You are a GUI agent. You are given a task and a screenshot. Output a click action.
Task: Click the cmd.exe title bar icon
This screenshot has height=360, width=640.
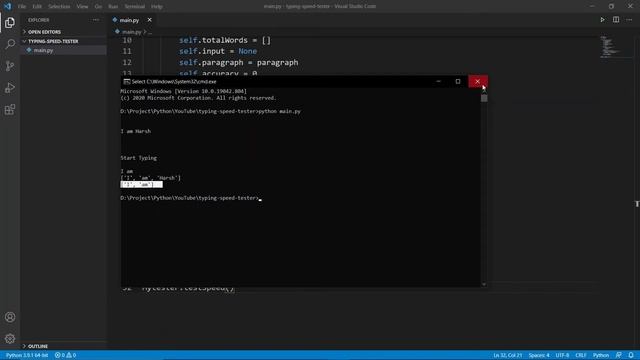127,82
